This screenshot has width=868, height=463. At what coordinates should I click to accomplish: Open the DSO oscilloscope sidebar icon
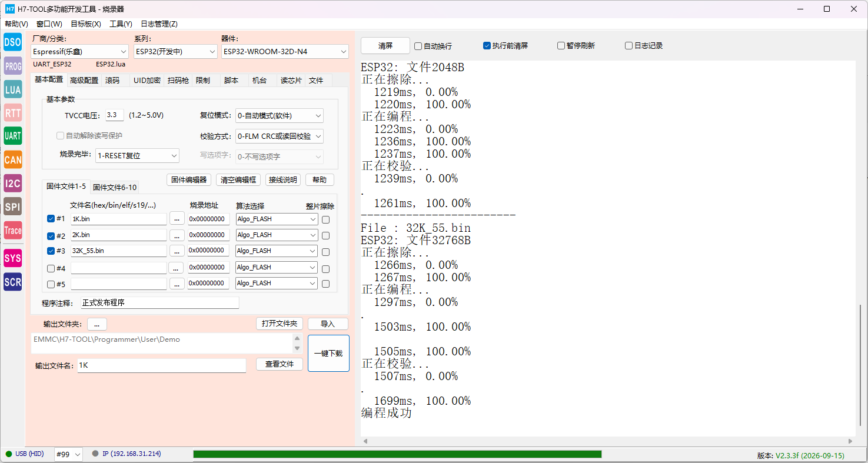13,42
